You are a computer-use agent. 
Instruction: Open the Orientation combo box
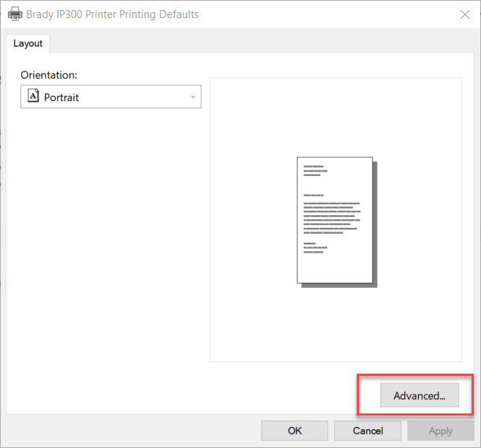pos(110,97)
